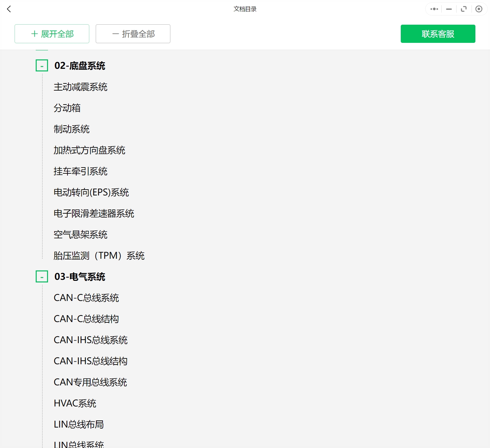
Task: Click 展开全部 to expand all sections
Action: (52, 33)
